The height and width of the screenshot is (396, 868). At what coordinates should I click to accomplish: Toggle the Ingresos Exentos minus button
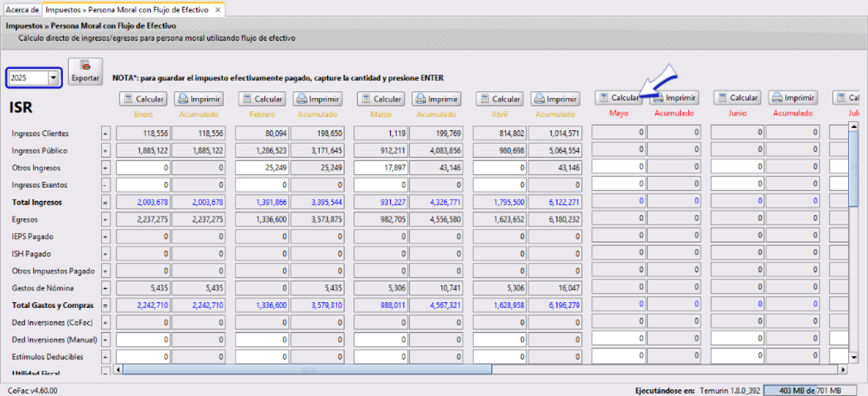pyautogui.click(x=105, y=185)
